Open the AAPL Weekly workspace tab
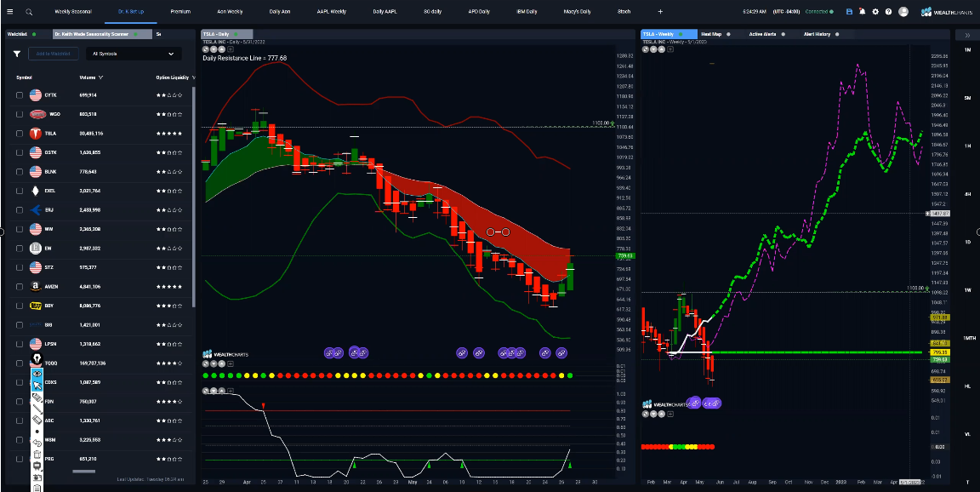This screenshot has width=980, height=492. (x=331, y=12)
